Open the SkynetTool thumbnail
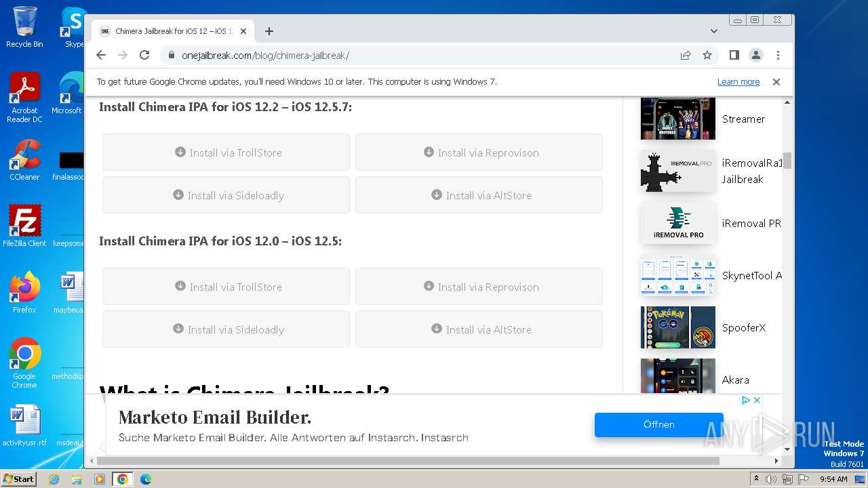 click(x=677, y=275)
